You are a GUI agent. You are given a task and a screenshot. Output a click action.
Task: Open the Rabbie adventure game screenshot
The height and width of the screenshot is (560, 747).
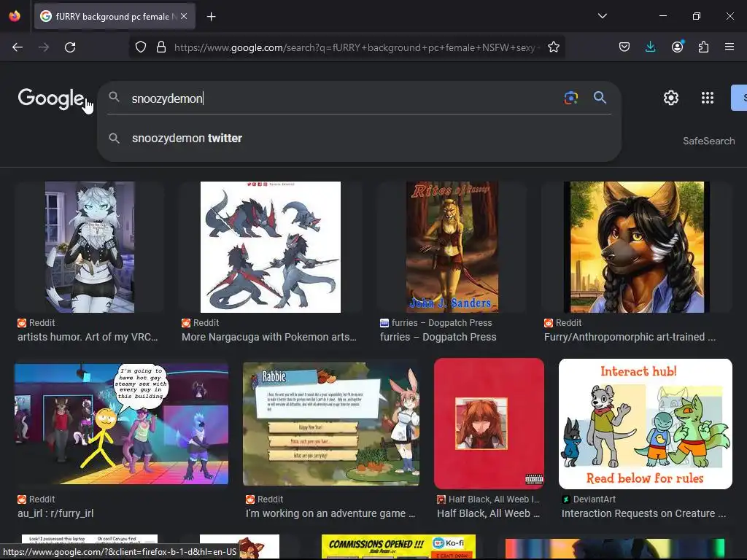coord(331,424)
